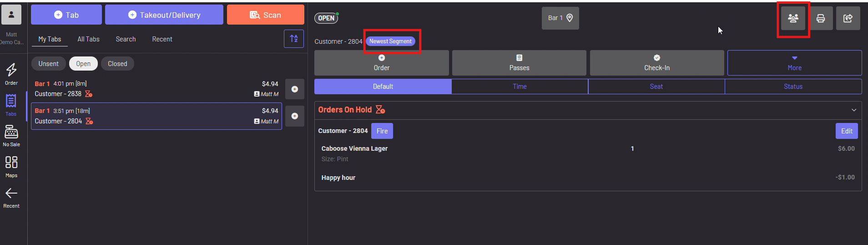This screenshot has width=868, height=245.
Task: Click the printer icon button
Action: (x=821, y=18)
